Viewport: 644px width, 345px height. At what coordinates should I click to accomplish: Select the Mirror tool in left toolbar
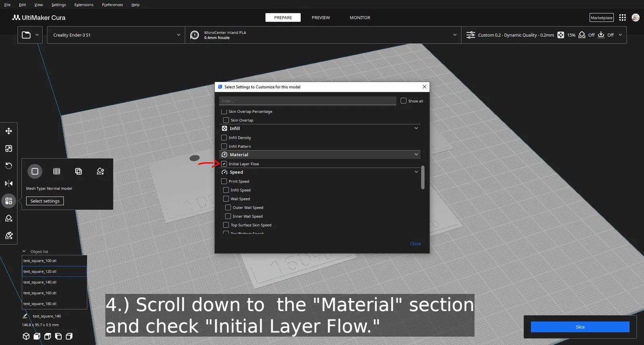8,183
